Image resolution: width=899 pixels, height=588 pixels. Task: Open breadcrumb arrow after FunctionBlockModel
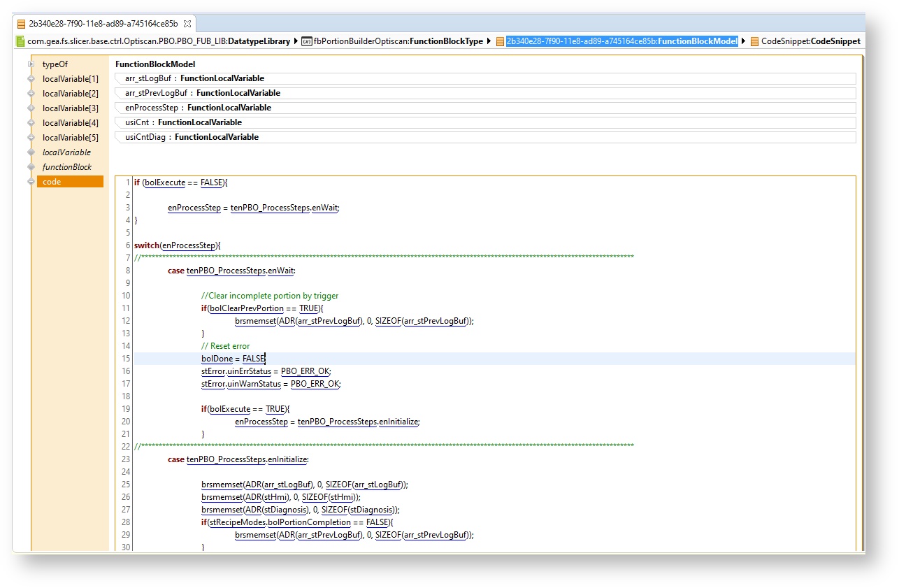(x=743, y=41)
